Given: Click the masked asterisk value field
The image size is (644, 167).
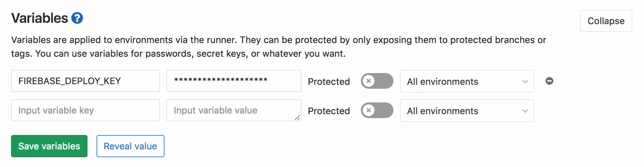Looking at the screenshot, I should pyautogui.click(x=234, y=81).
